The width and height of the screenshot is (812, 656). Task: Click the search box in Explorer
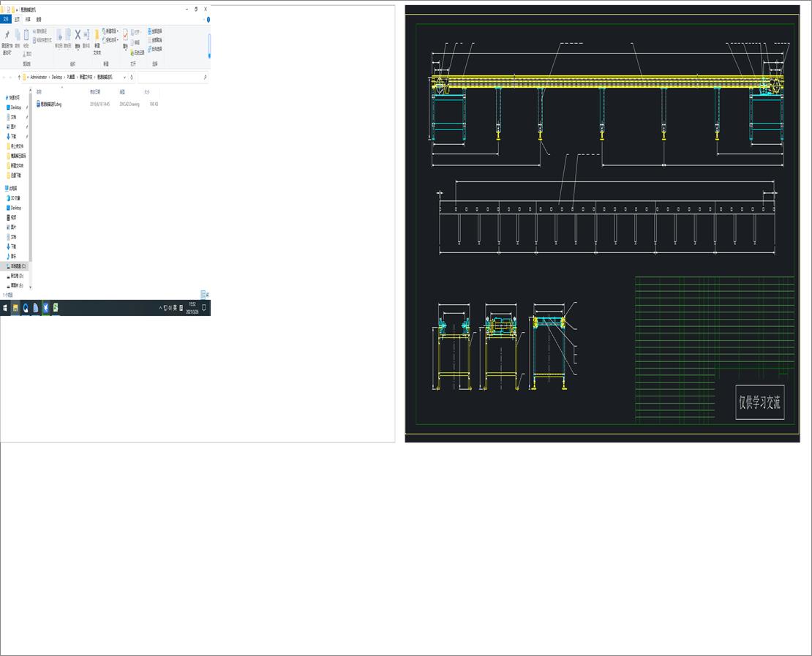pyautogui.click(x=172, y=77)
